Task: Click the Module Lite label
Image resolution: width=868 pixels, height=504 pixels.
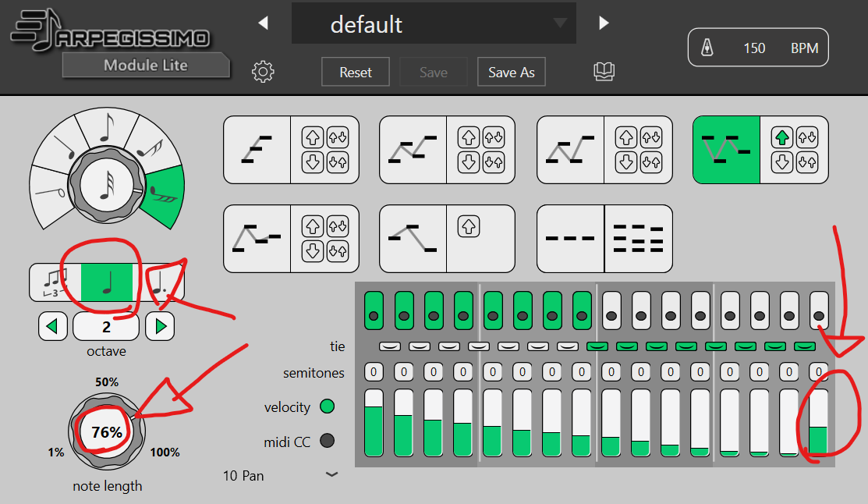Action: pos(146,66)
